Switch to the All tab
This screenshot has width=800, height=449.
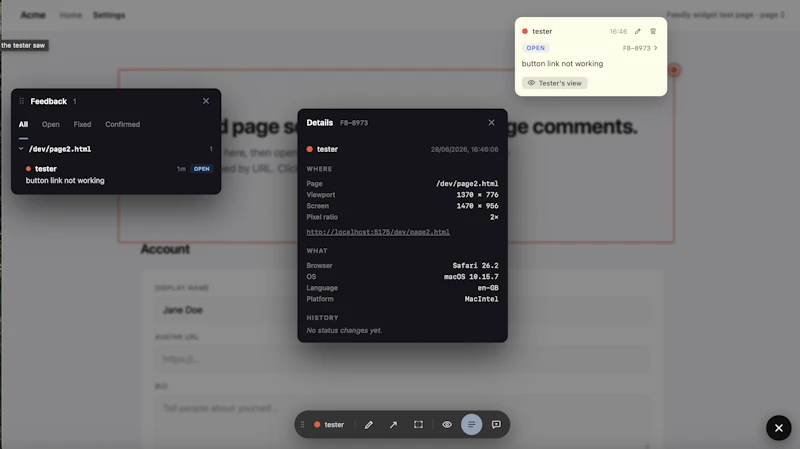point(23,124)
